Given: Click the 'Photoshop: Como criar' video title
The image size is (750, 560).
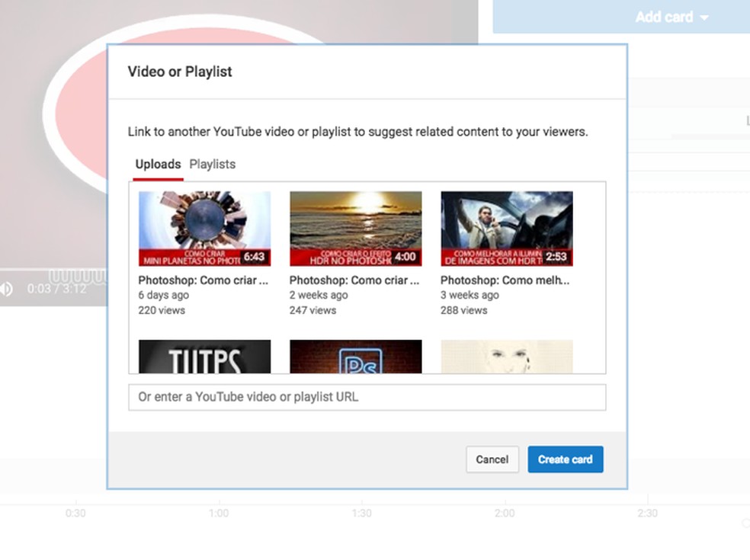Looking at the screenshot, I should click(201, 280).
